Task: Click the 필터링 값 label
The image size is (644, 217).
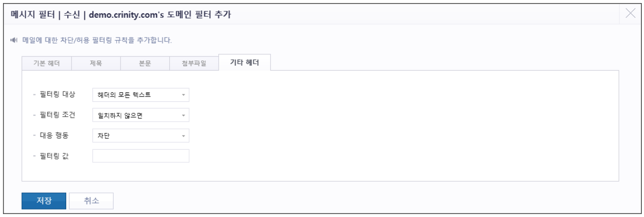Action: [54, 156]
